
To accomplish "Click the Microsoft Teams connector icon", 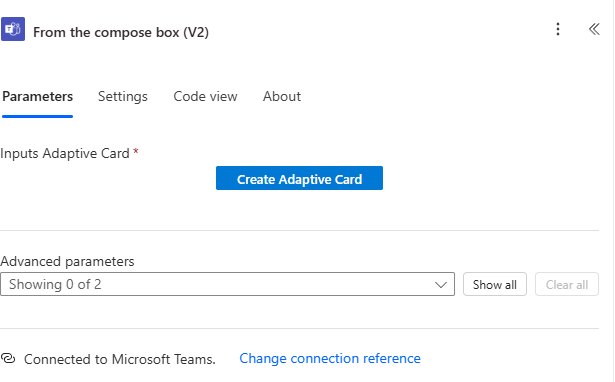I will click(x=13, y=29).
